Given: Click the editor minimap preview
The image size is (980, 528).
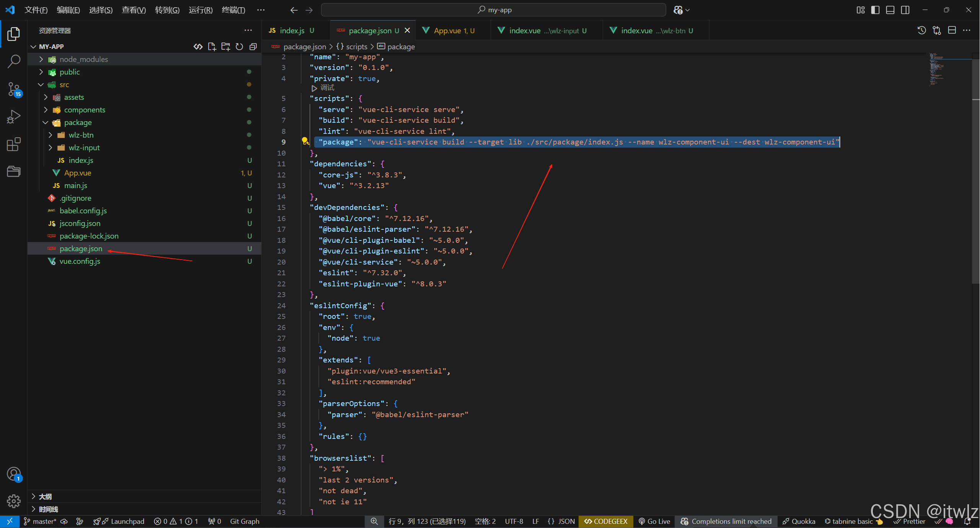Looking at the screenshot, I should pyautogui.click(x=937, y=69).
